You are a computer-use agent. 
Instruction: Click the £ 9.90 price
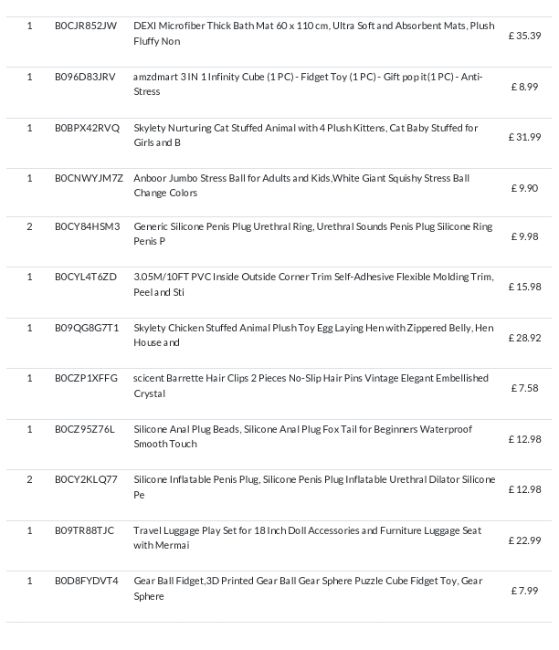525,188
